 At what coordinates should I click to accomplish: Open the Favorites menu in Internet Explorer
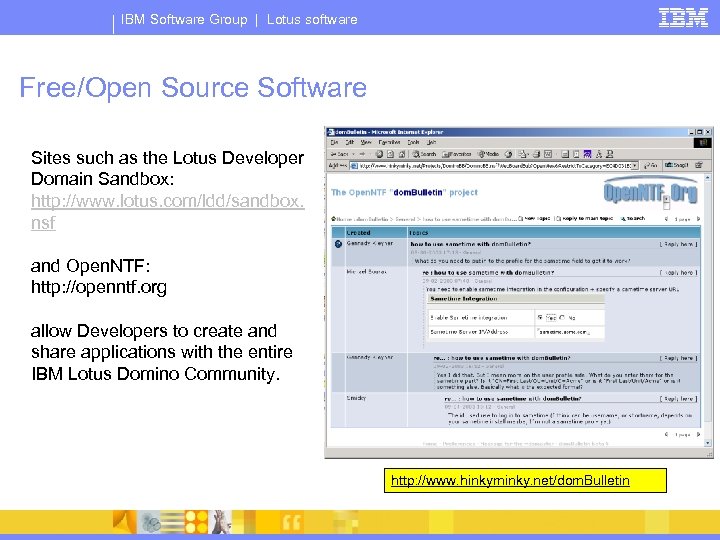389,143
